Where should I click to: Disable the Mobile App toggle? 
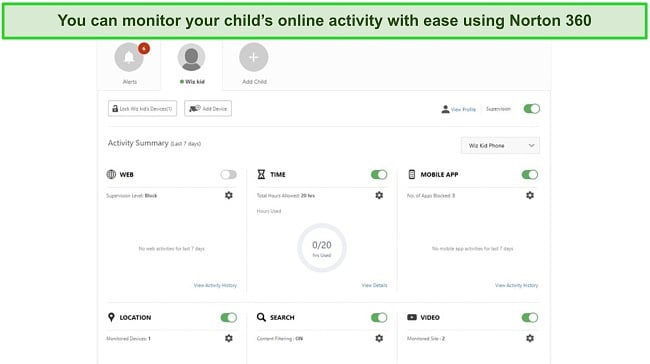[x=530, y=175]
